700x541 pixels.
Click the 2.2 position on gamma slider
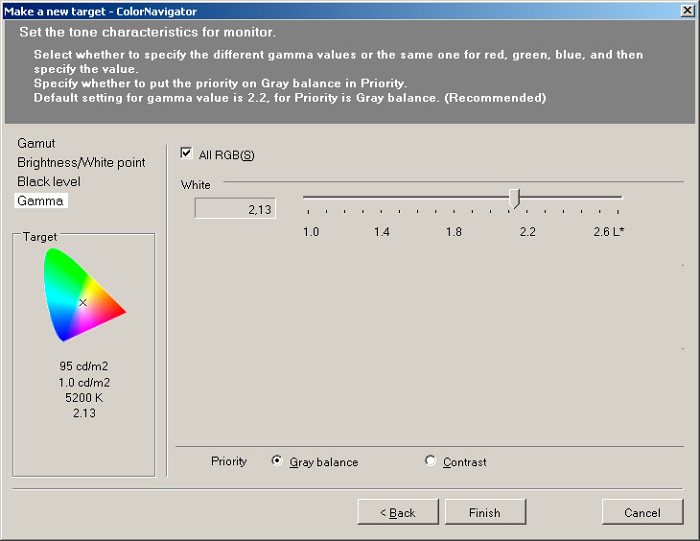tap(527, 198)
